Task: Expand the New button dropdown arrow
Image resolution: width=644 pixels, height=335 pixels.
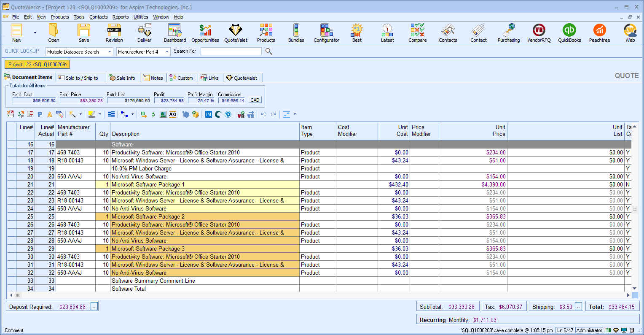Action: (35, 33)
